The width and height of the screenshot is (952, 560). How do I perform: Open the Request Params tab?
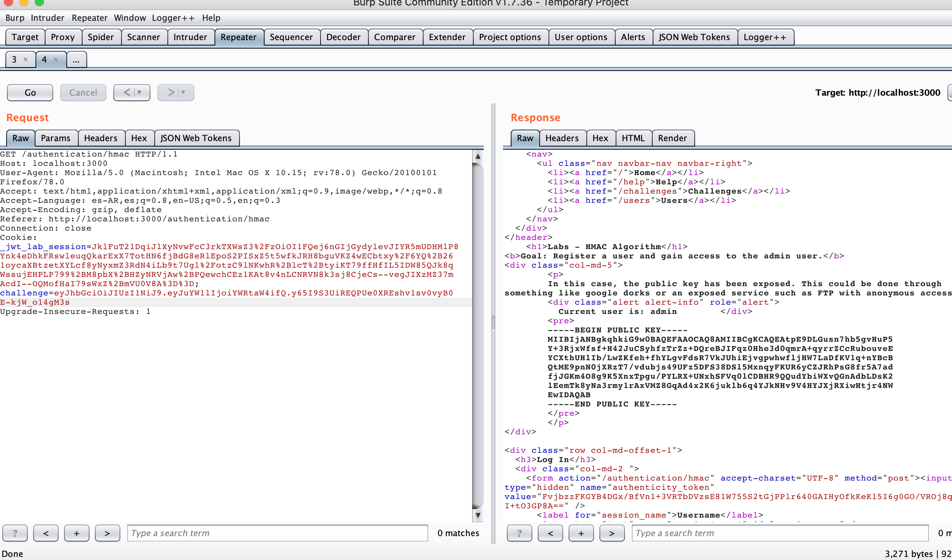56,138
